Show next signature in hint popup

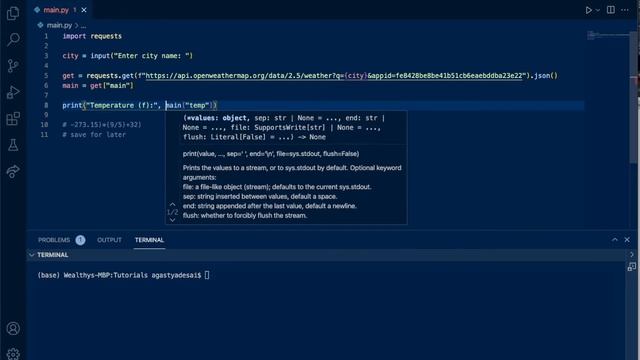click(x=172, y=220)
